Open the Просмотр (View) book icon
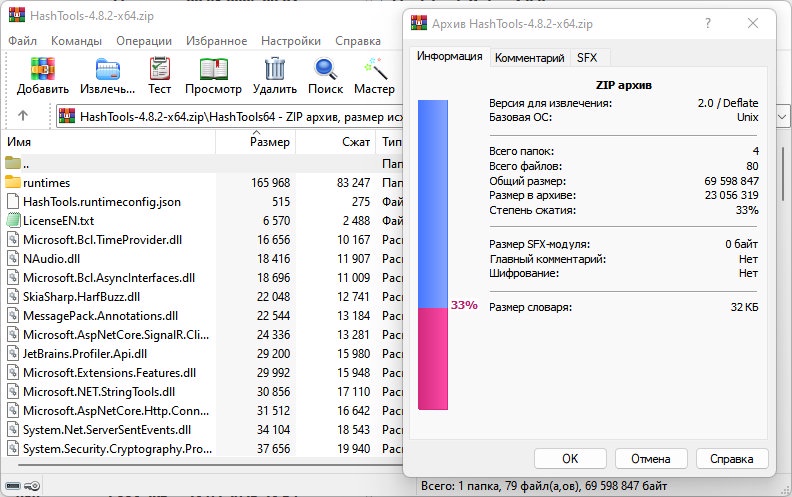Viewport: 792px width, 497px height. pyautogui.click(x=214, y=69)
